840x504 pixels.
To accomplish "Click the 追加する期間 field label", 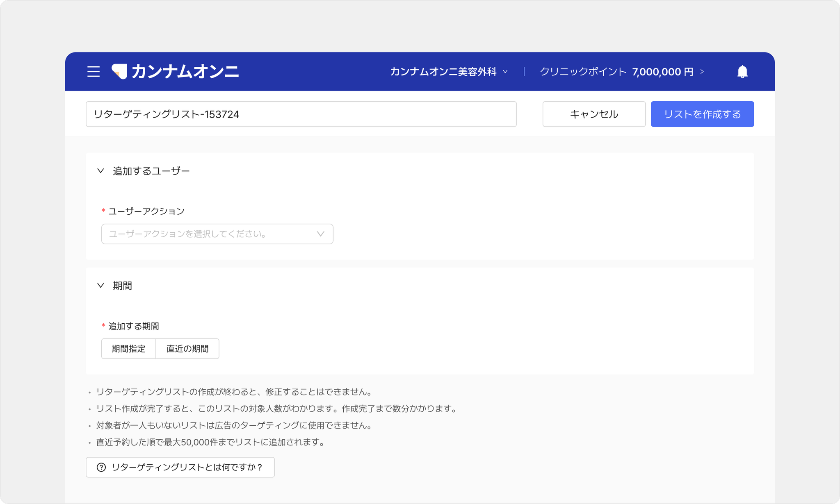I will (134, 326).
